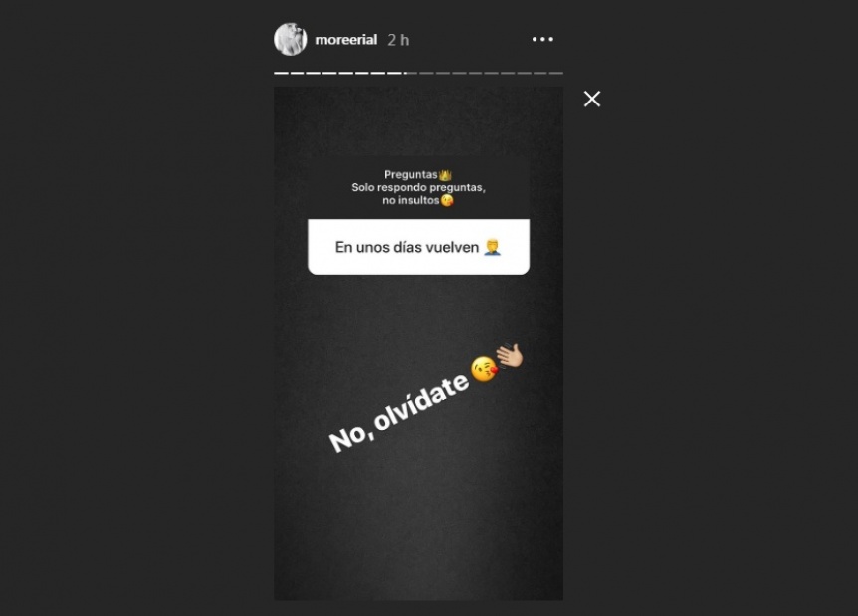858x616 pixels.
Task: Open the moreerial profile picture
Action: point(290,39)
